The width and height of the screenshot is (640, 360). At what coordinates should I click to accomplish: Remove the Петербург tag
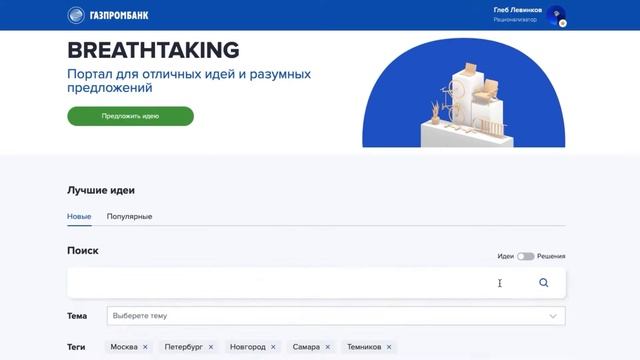tap(211, 347)
